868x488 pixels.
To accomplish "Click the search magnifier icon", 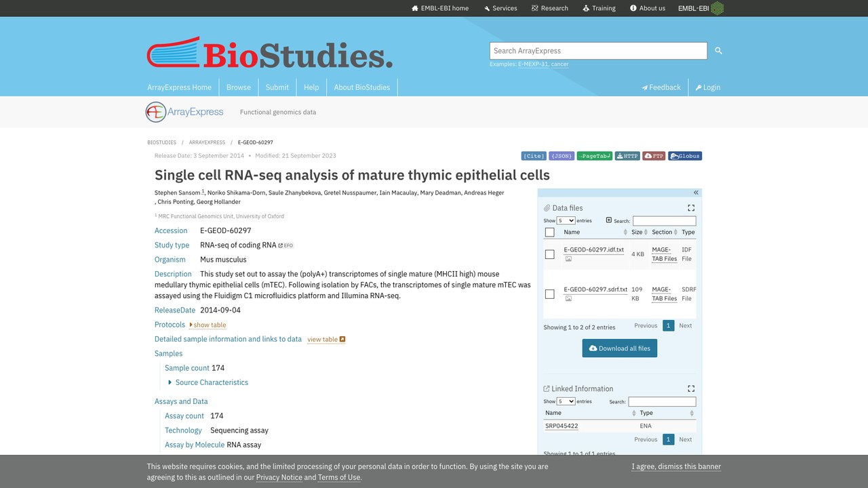I will (x=719, y=51).
